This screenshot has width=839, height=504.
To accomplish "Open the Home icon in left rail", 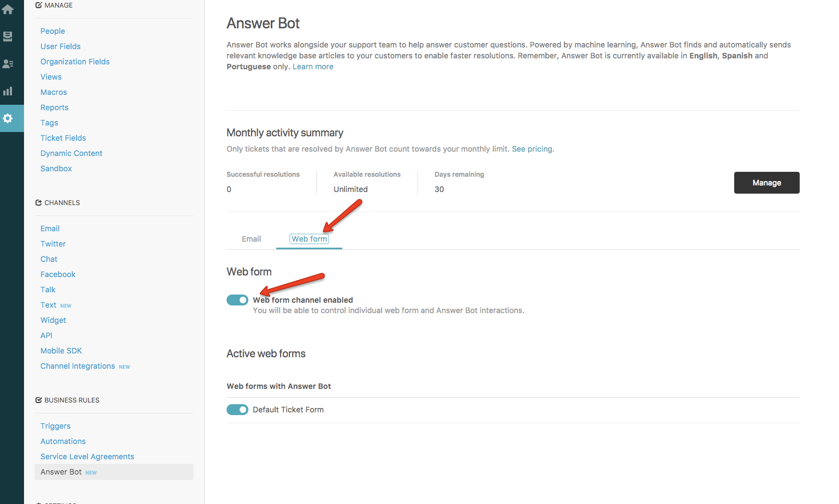I will click(x=8, y=9).
